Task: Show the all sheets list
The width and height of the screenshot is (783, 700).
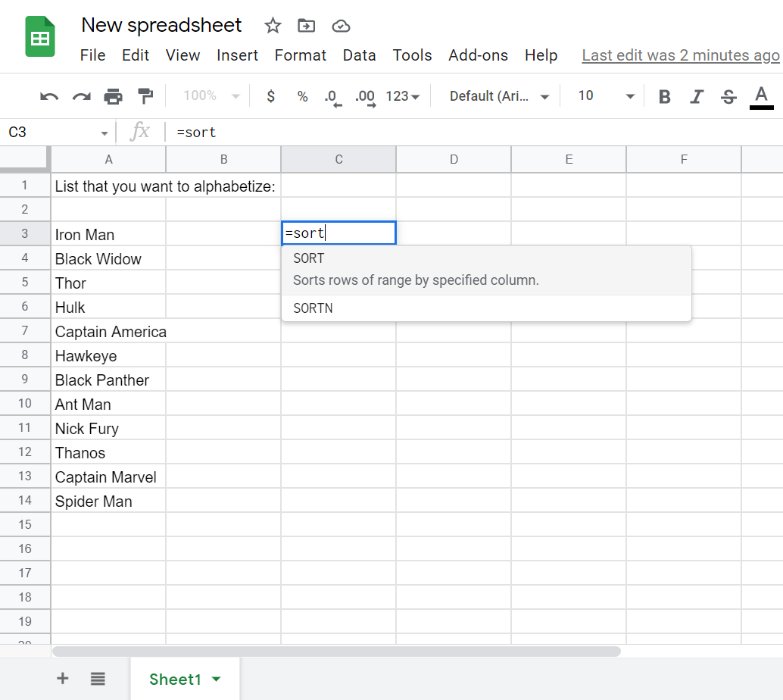Action: 98,679
